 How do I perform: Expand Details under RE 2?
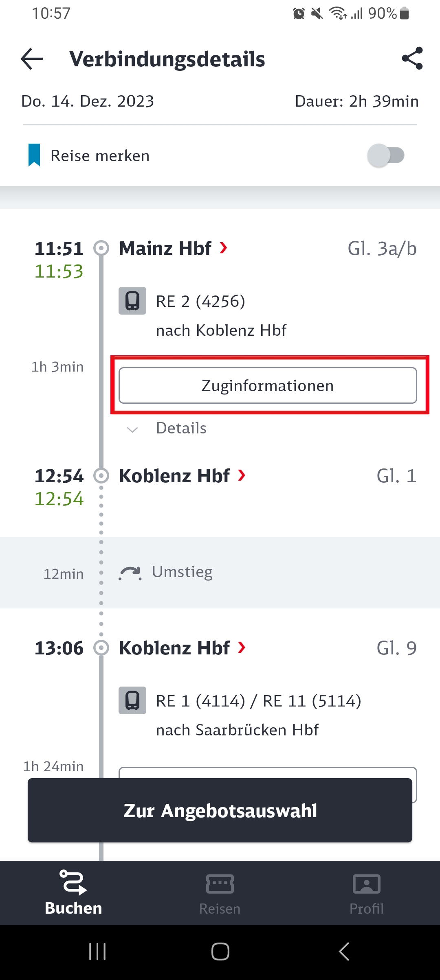click(x=167, y=429)
